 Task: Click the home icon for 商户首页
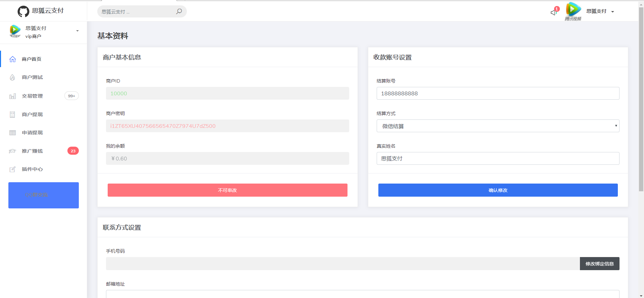tap(13, 59)
